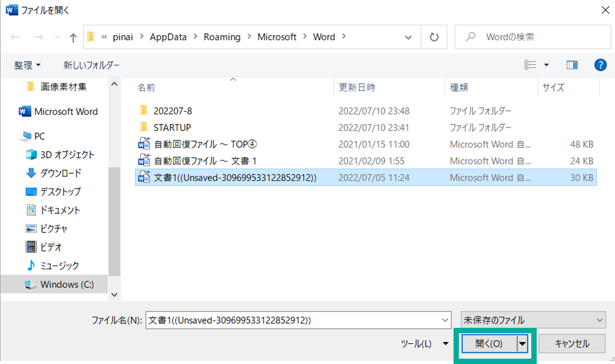Screen dimensions: 615x364
Task: Open the 未保存のファイル file type dropdown
Action: tap(600, 320)
